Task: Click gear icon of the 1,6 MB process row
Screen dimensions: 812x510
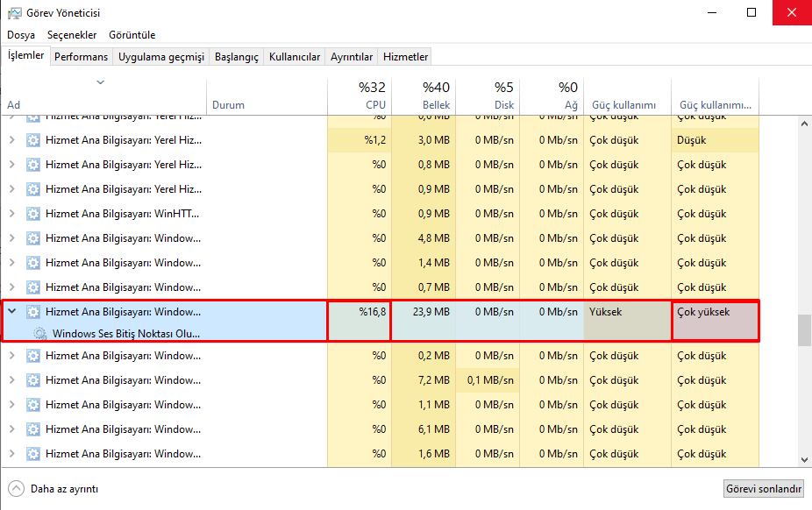Action: 33,454
